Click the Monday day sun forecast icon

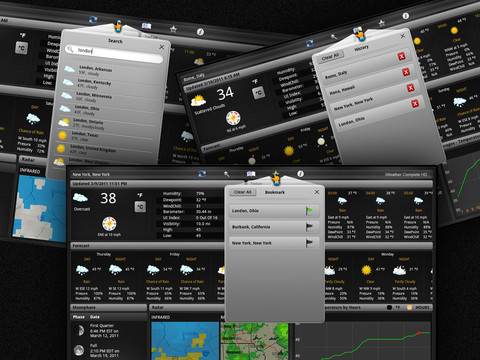366,269
